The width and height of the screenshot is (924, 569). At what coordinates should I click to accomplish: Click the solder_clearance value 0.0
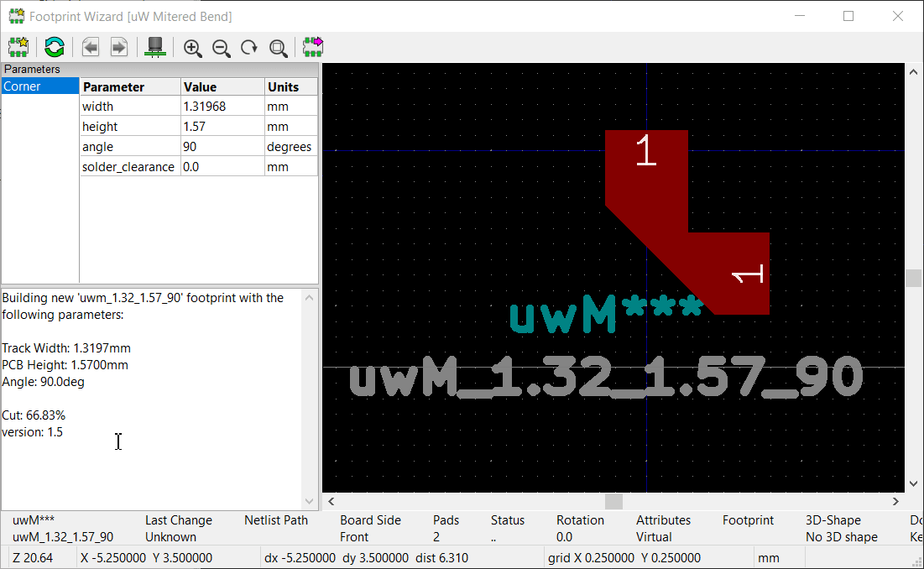[x=222, y=167]
